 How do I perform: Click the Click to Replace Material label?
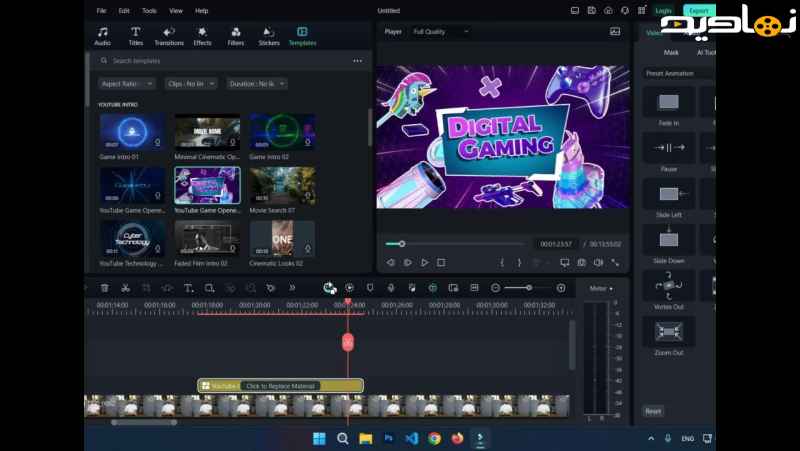click(281, 386)
